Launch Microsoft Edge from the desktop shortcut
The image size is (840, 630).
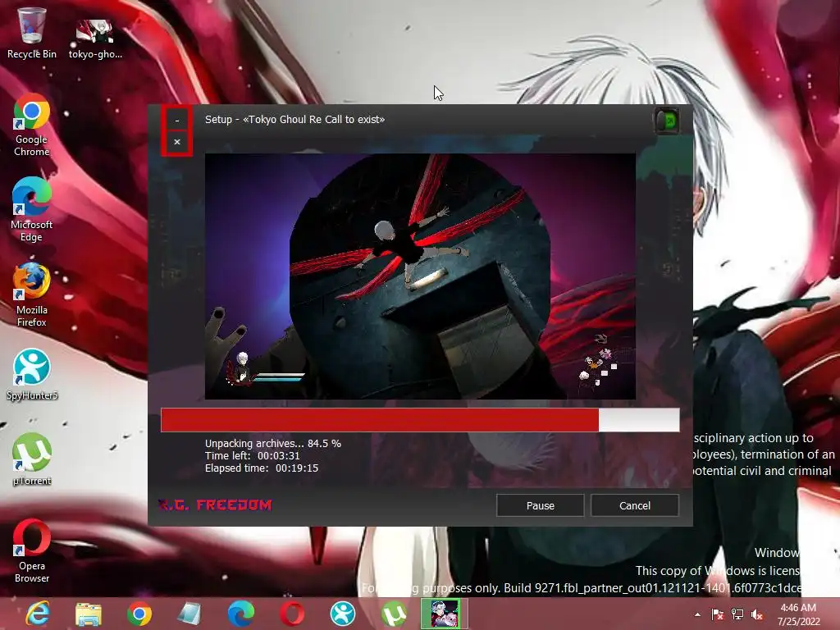point(32,210)
